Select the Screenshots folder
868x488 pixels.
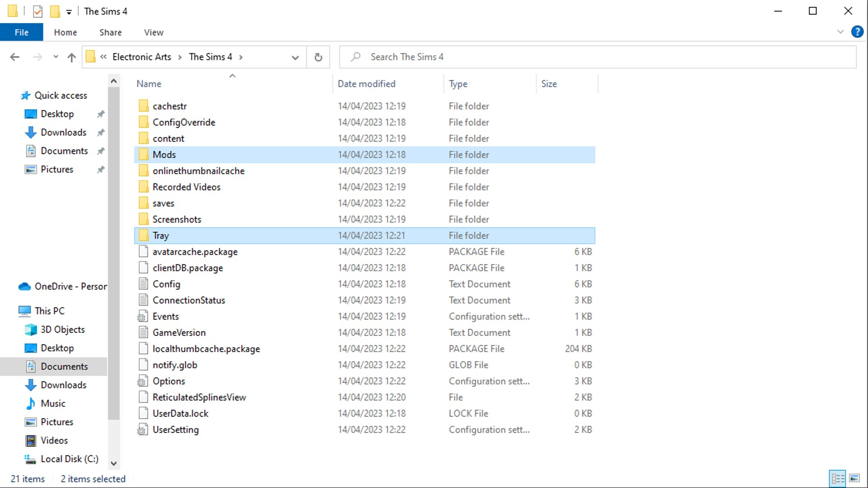(365, 219)
